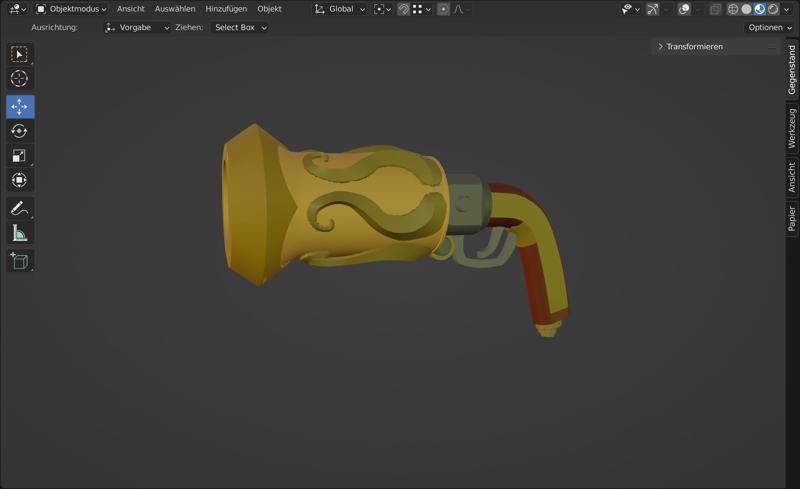Switch to the Ansicht sidebar tab

[x=792, y=177]
